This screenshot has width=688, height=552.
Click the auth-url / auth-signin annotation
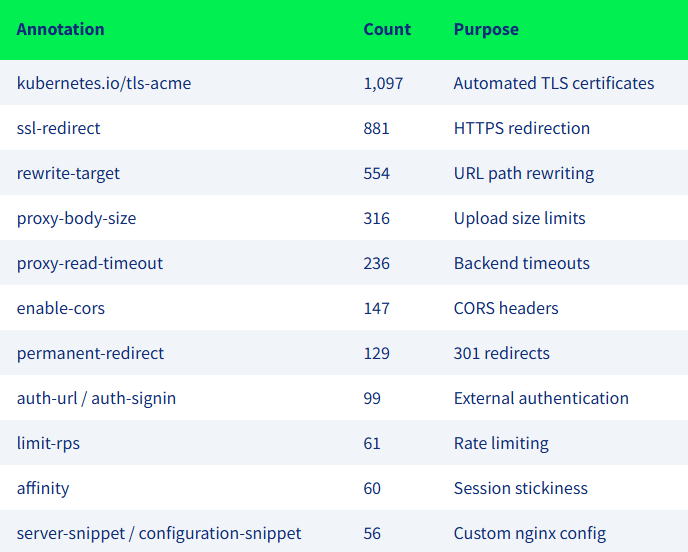(x=96, y=398)
